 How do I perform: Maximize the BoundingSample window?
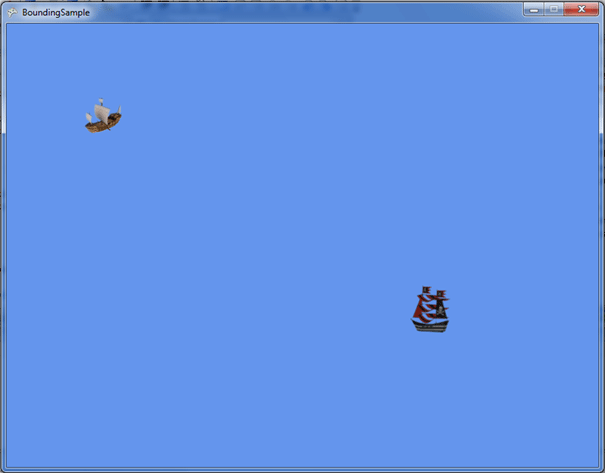[x=554, y=10]
